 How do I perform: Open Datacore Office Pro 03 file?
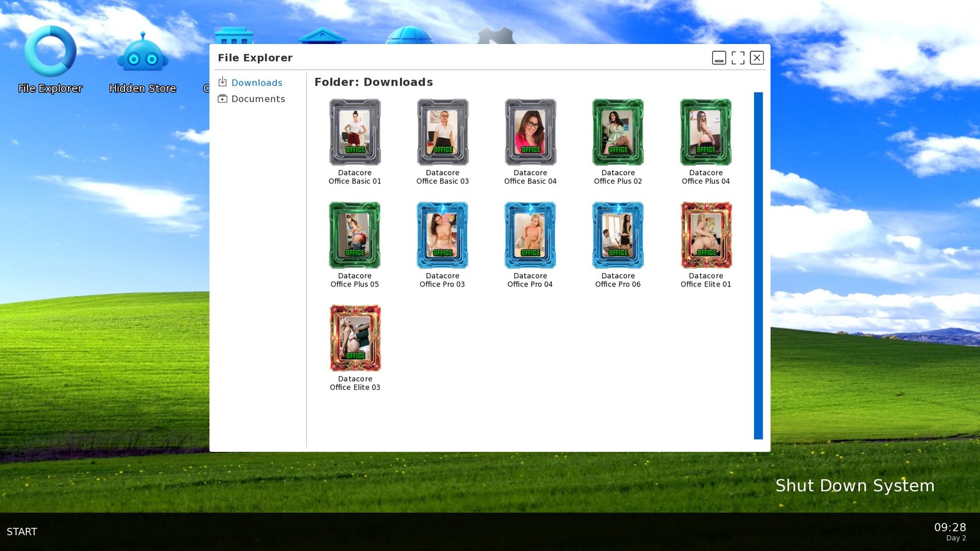pos(442,236)
